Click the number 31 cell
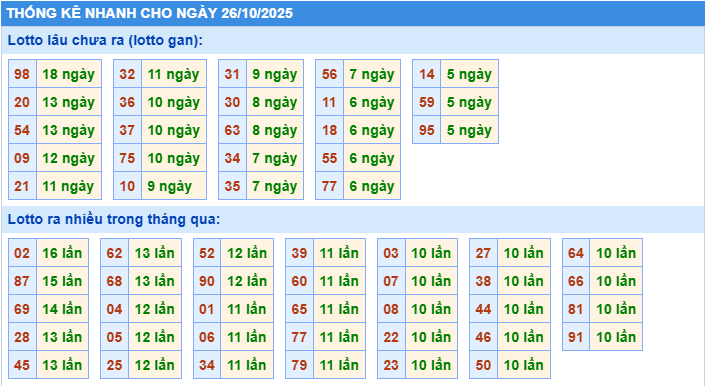The image size is (707, 386). (x=232, y=74)
